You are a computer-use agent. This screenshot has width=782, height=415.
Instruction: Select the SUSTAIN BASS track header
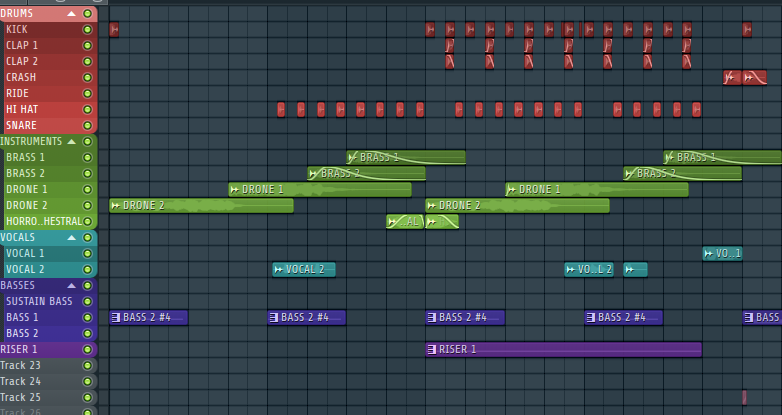(40, 302)
